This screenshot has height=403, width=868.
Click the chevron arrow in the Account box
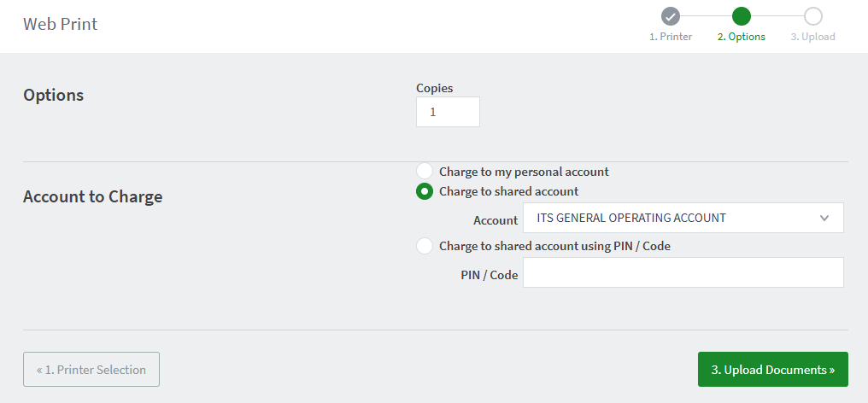pyautogui.click(x=824, y=218)
